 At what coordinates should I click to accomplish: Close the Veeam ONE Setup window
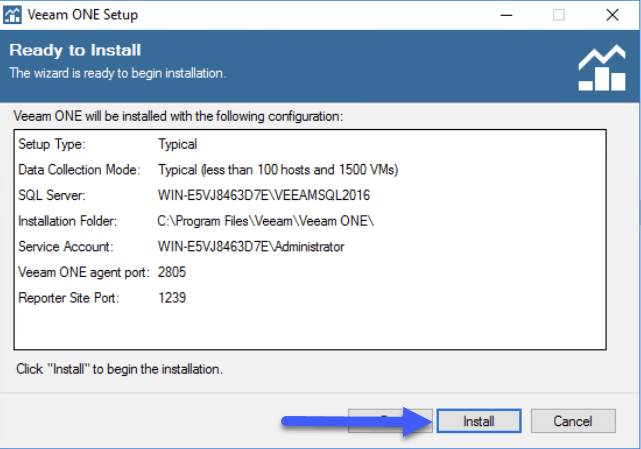pyautogui.click(x=612, y=15)
